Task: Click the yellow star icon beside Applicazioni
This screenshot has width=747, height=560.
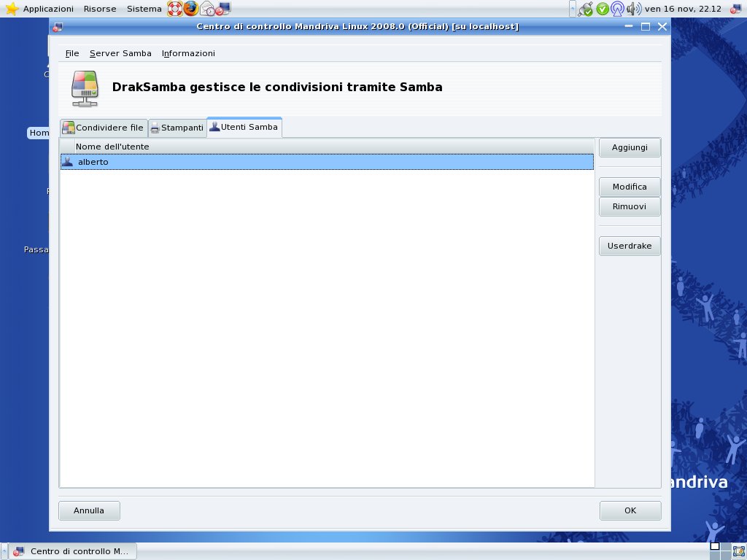Action: (x=12, y=9)
